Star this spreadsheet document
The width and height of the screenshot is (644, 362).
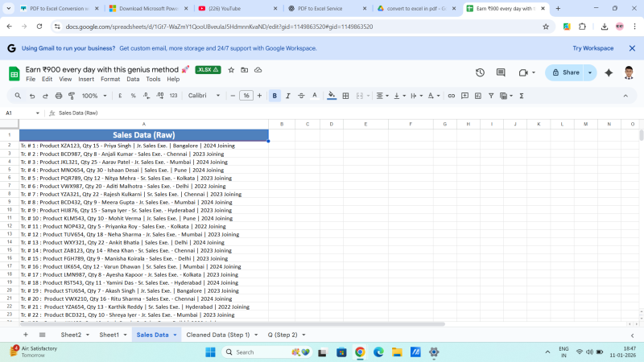tap(232, 70)
